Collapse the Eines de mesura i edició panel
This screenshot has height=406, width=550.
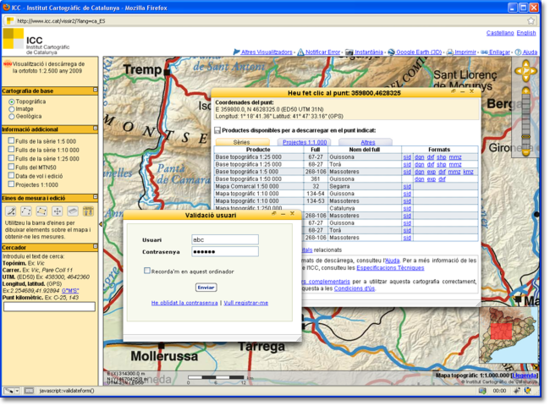point(95,197)
